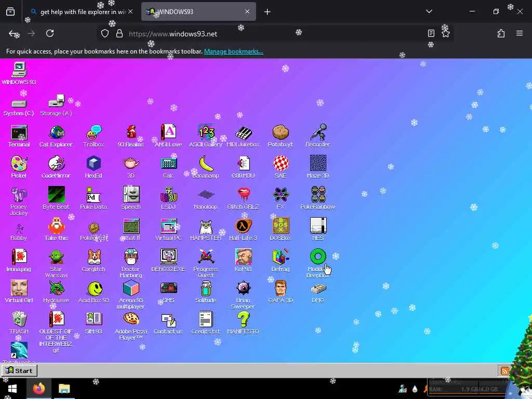Expand the list all tabs dropdown
Image resolution: width=532 pixels, height=399 pixels.
pos(429,11)
